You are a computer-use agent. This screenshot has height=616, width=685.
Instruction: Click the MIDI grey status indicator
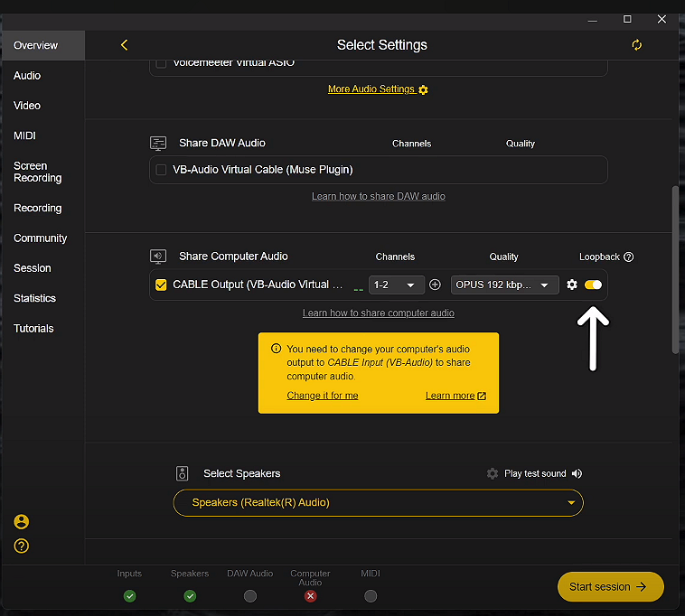click(371, 596)
